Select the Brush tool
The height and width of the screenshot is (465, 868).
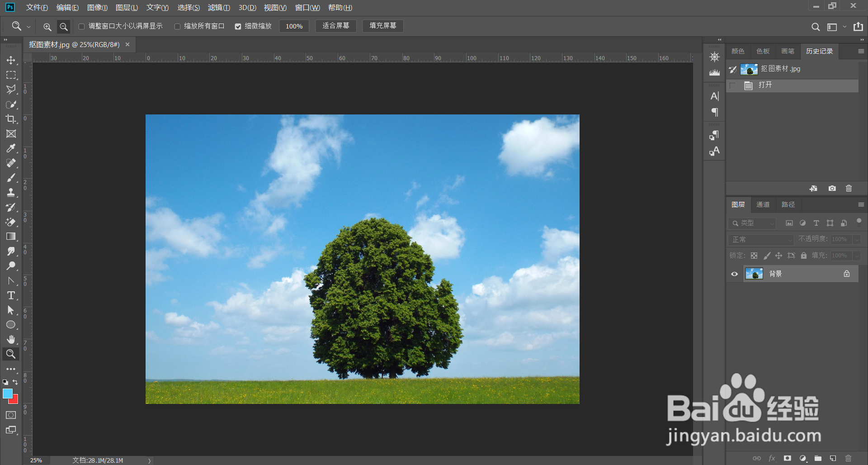(x=11, y=178)
